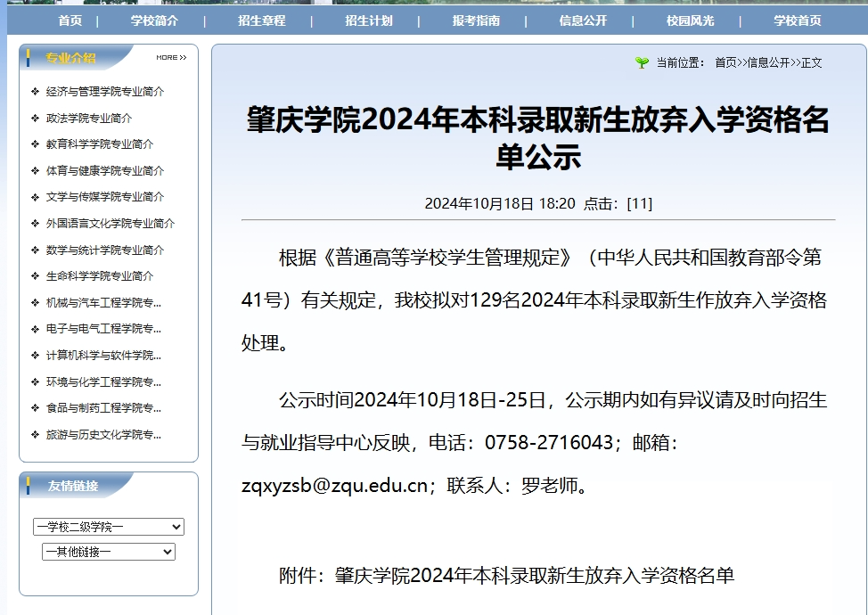Click 信息公开 in the top navigation
Screen dimensions: 868x615
click(x=583, y=21)
